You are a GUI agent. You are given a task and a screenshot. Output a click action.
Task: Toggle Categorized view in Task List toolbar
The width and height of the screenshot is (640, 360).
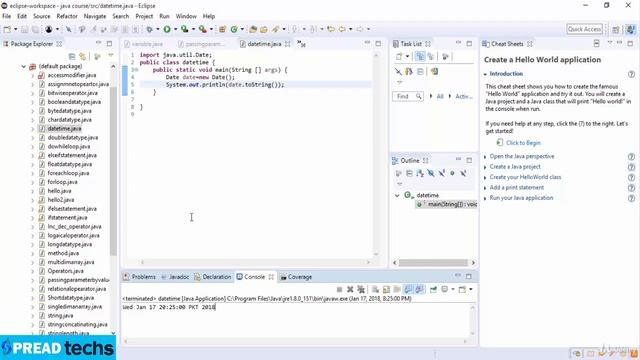[x=420, y=56]
